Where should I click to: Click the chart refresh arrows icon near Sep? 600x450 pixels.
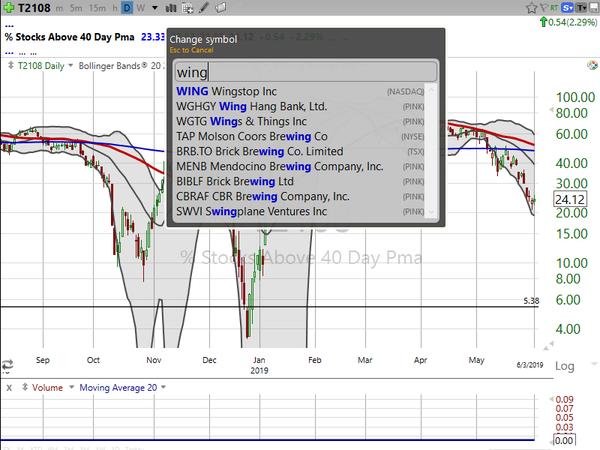[8, 364]
